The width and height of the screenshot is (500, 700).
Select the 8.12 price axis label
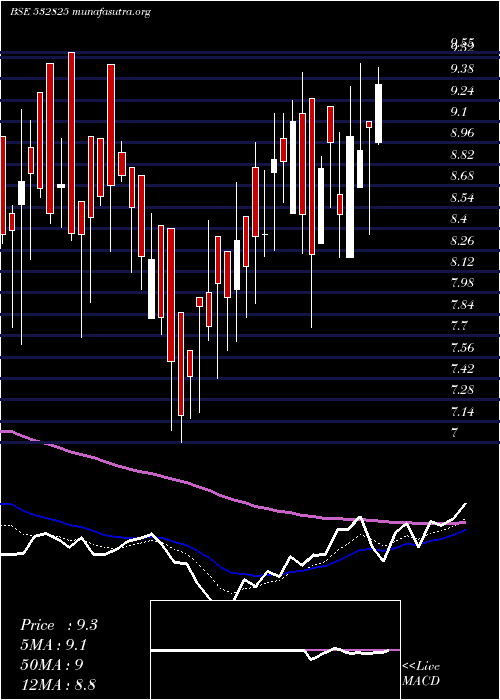[462, 262]
